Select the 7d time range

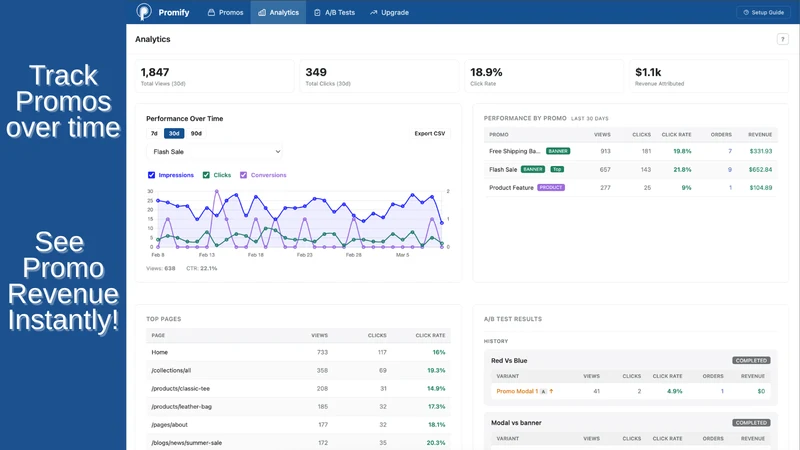click(154, 133)
